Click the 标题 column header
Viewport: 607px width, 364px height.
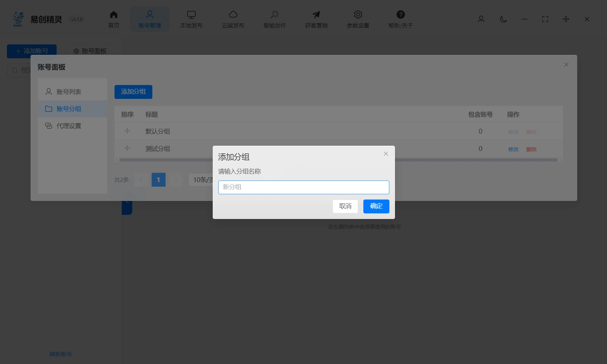click(x=152, y=115)
